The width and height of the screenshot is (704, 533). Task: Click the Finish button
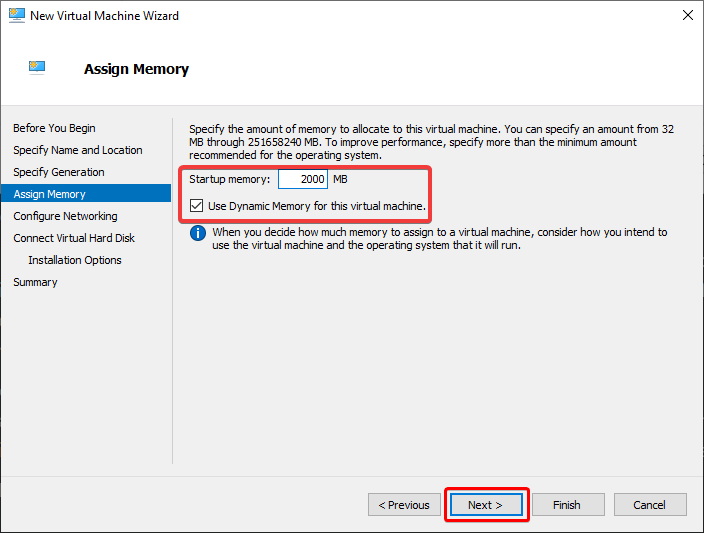568,505
